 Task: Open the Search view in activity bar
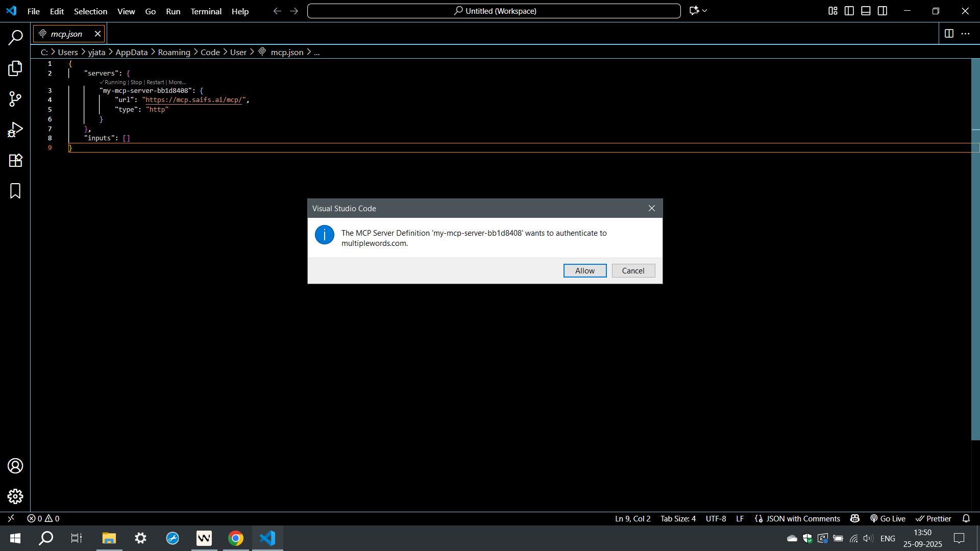point(15,37)
